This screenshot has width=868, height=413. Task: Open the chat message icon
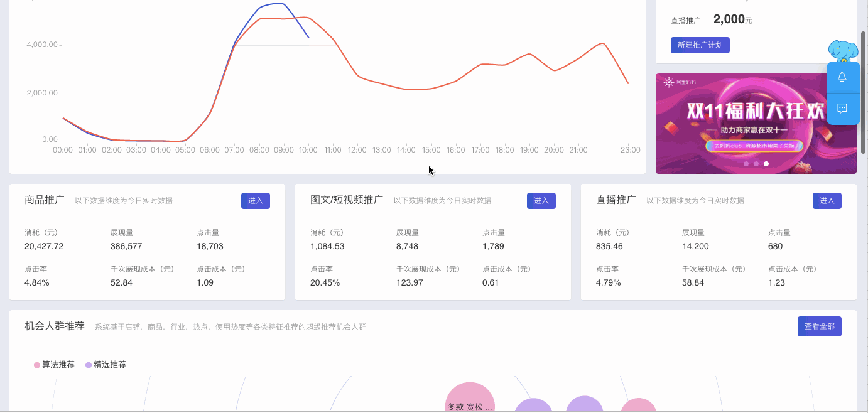pyautogui.click(x=842, y=109)
